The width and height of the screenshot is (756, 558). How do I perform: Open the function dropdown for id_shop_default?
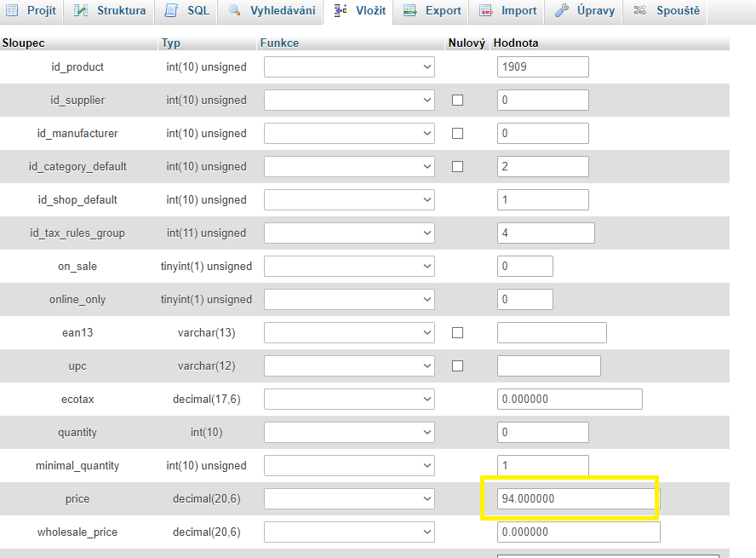[349, 199]
